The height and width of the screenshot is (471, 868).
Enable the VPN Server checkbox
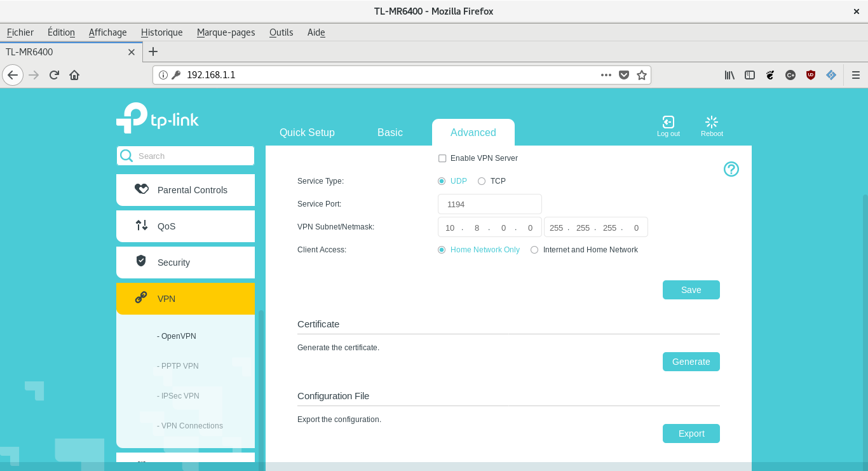(442, 158)
